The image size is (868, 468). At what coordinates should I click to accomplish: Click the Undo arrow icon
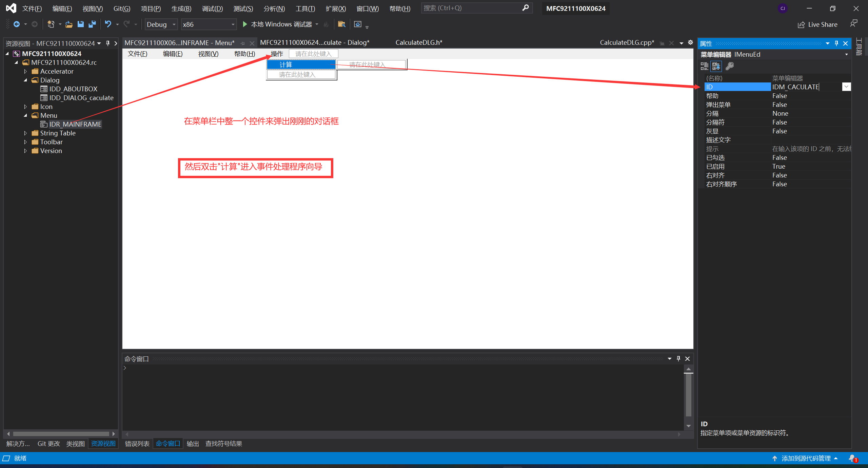pos(108,24)
